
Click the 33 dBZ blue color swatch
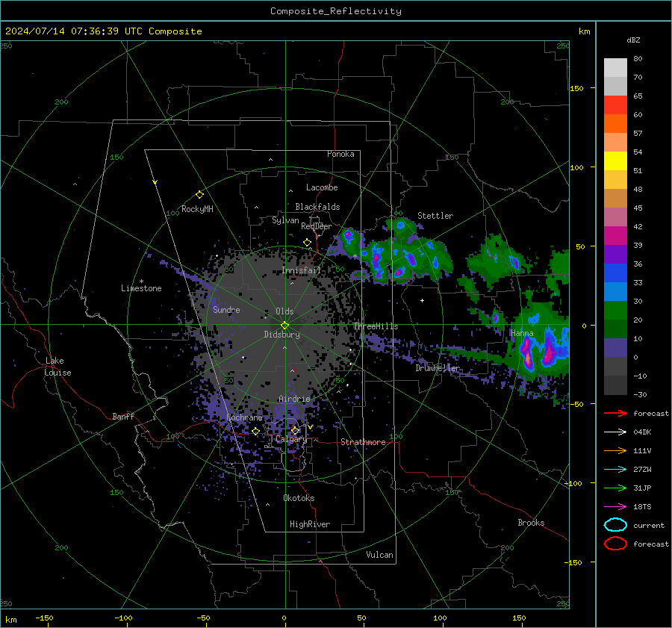pyautogui.click(x=615, y=273)
